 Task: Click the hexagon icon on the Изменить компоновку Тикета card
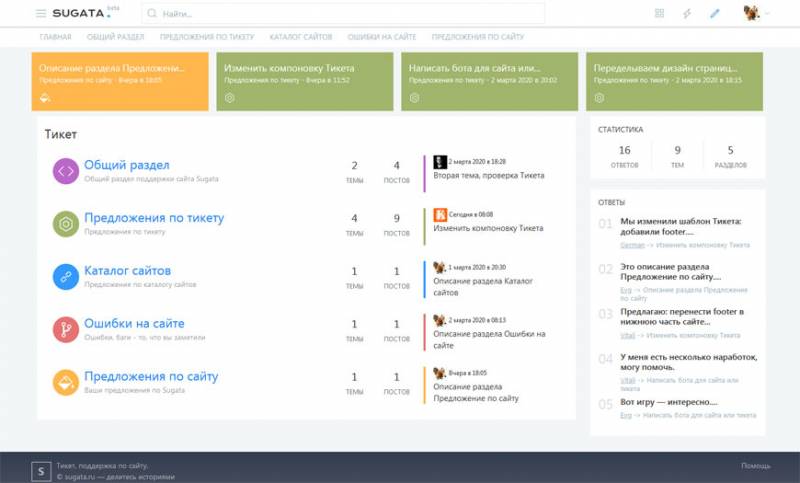(x=230, y=97)
